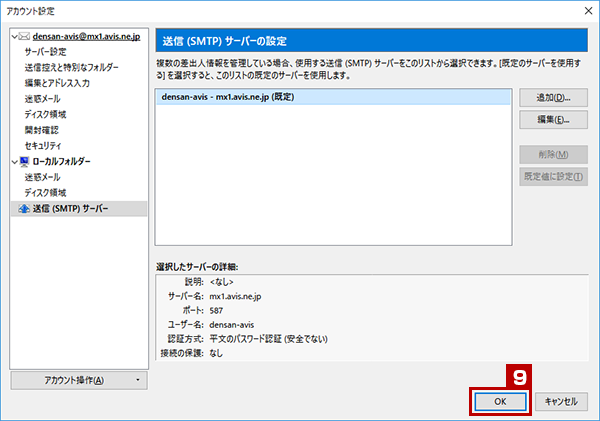Click the user name value densan-avis in details
The image size is (600, 421).
click(x=232, y=325)
